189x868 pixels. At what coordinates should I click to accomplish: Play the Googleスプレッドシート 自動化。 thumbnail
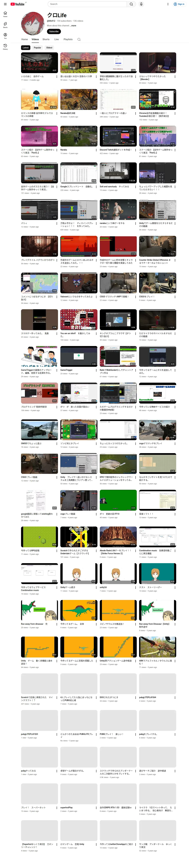point(79,173)
